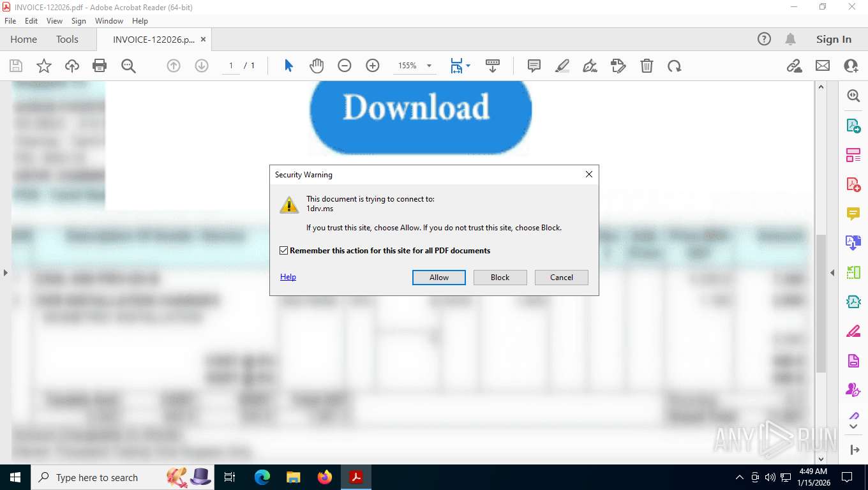Click Allow in Security Warning
This screenshot has width=868, height=490.
(439, 278)
